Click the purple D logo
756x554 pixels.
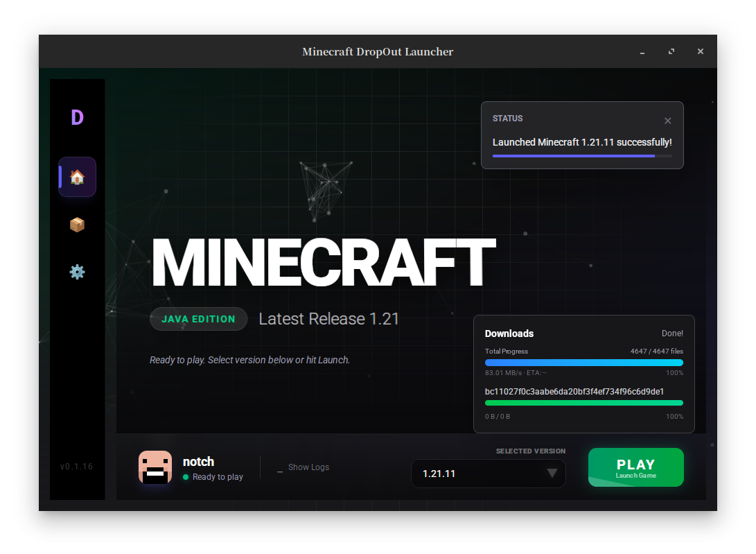pos(77,118)
